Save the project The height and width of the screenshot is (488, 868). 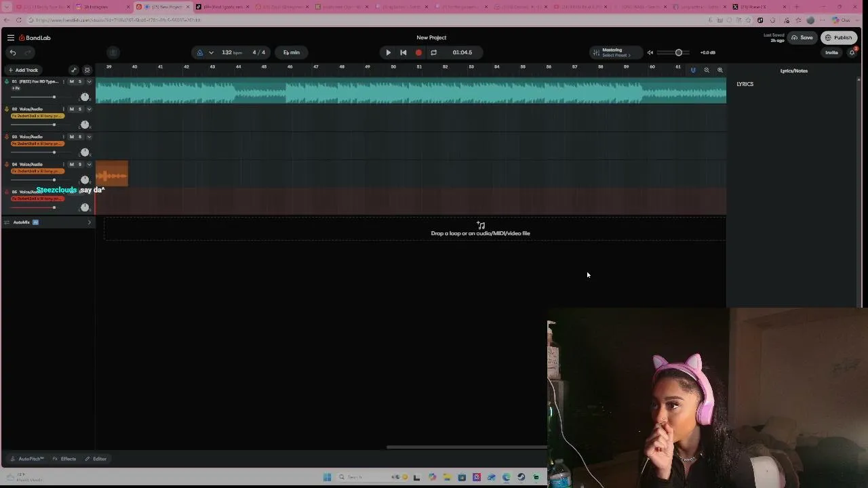pos(802,38)
